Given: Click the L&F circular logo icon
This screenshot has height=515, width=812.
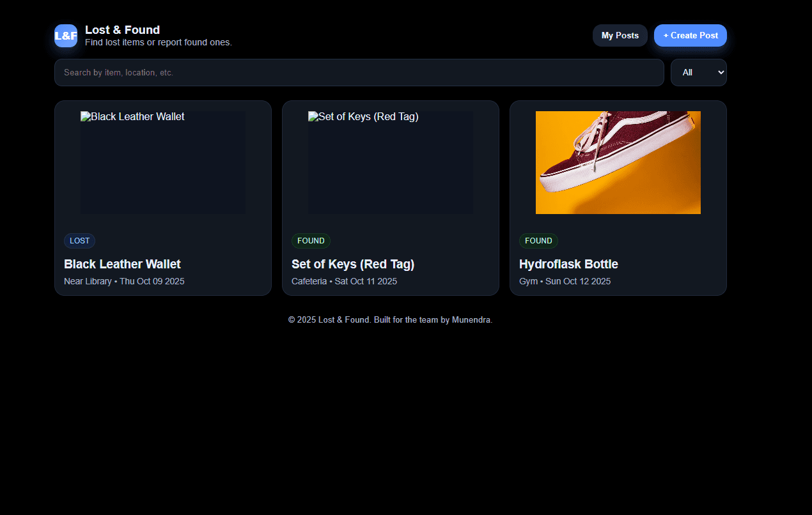Looking at the screenshot, I should [65, 36].
